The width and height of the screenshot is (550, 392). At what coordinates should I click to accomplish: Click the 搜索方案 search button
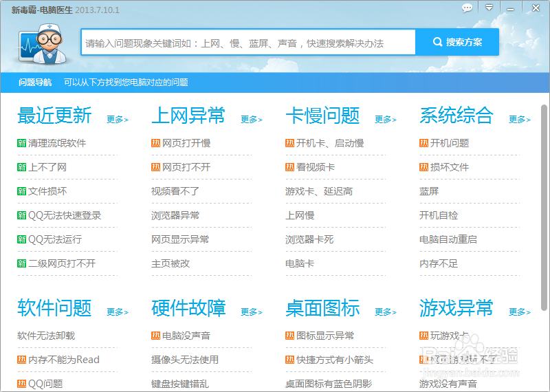[x=457, y=42]
